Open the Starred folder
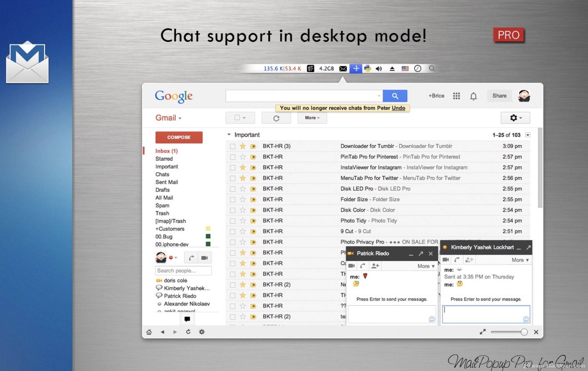The width and height of the screenshot is (588, 371). 164,159
